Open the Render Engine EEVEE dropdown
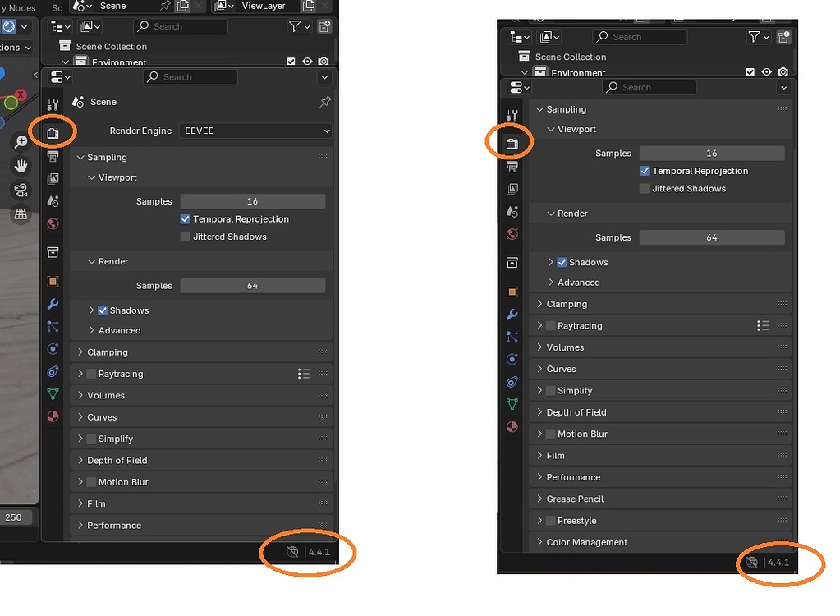Image resolution: width=840 pixels, height=616 pixels. click(x=255, y=131)
